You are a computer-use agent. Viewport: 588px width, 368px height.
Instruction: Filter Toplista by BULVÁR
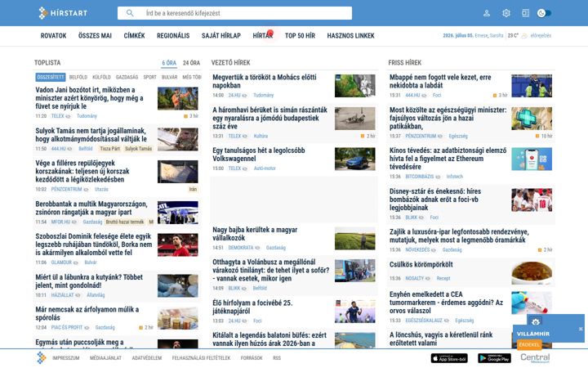point(170,77)
